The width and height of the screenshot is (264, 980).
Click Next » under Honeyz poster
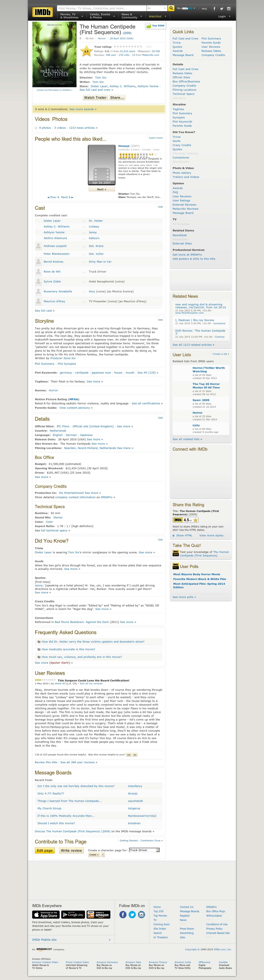click(102, 189)
